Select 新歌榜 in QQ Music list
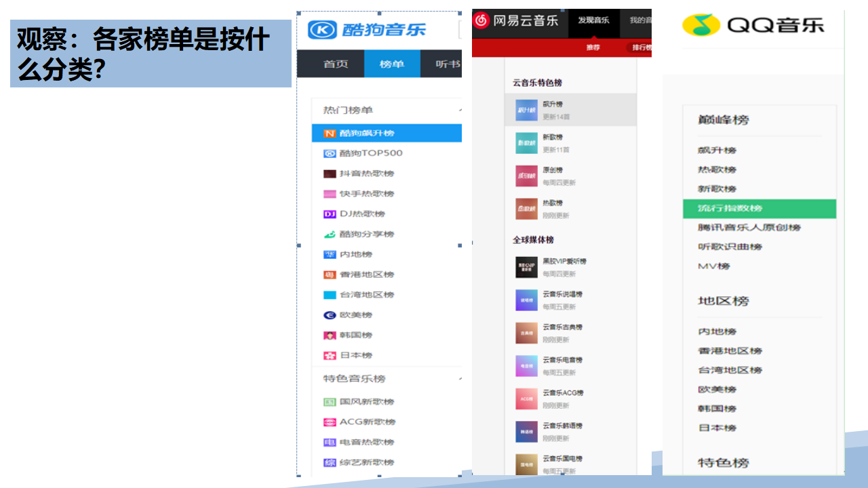 [x=717, y=189]
